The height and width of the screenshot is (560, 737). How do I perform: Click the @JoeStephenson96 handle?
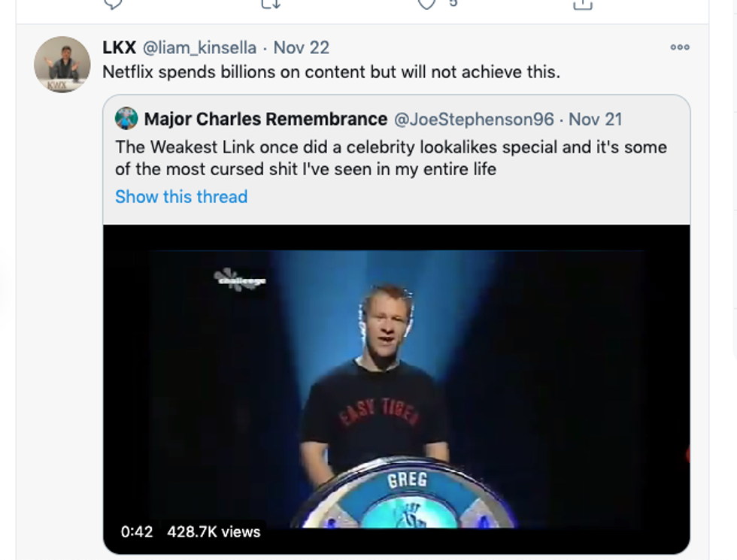click(x=474, y=119)
